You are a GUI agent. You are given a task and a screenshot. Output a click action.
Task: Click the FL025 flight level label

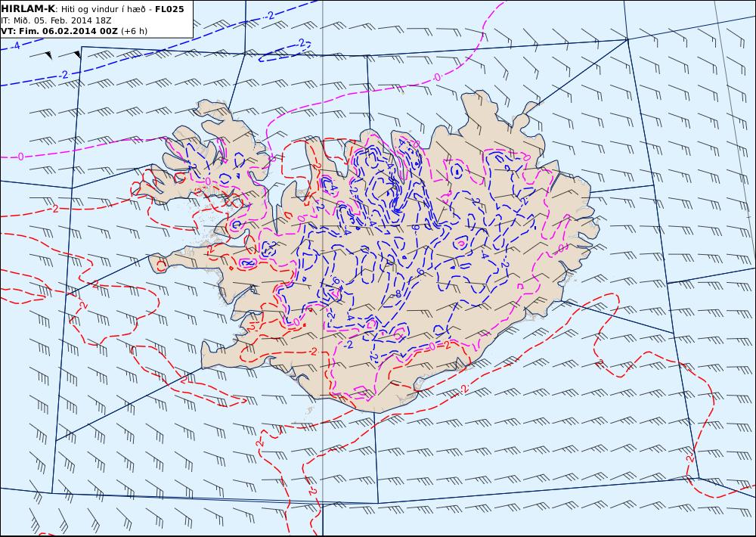[x=169, y=9]
